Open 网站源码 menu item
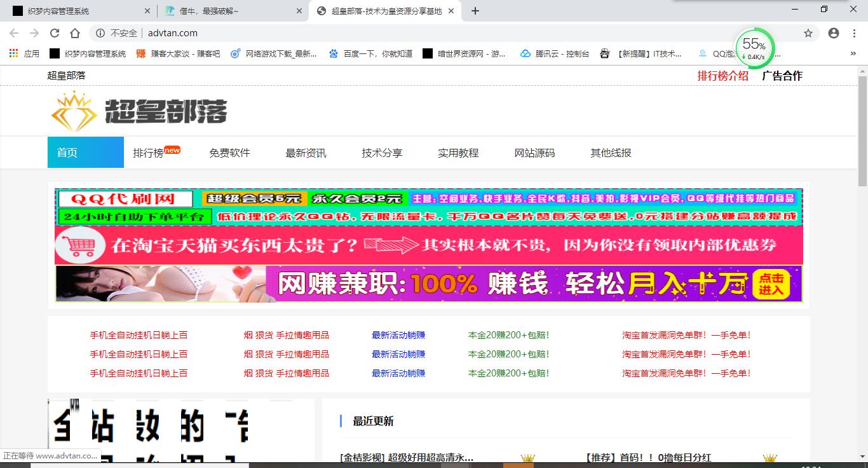This screenshot has height=468, width=868. coord(534,153)
